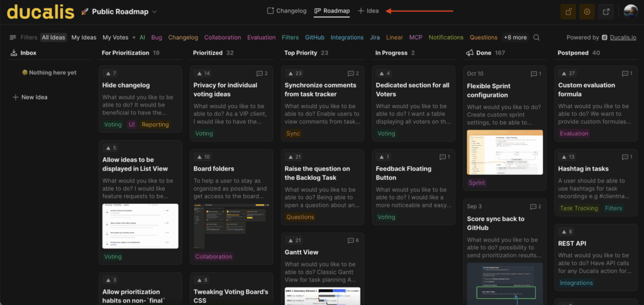
Task: Toggle upvote on Synchronize comments card
Action: click(x=295, y=74)
